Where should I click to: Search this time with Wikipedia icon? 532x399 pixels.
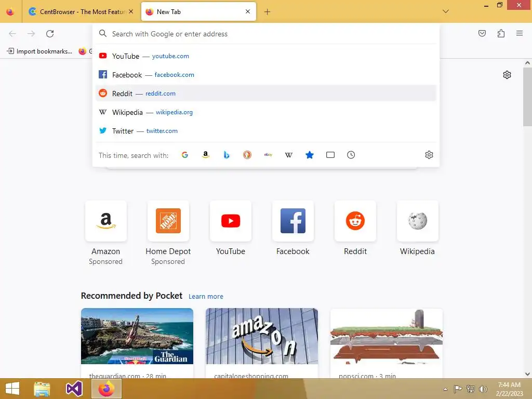pos(289,155)
